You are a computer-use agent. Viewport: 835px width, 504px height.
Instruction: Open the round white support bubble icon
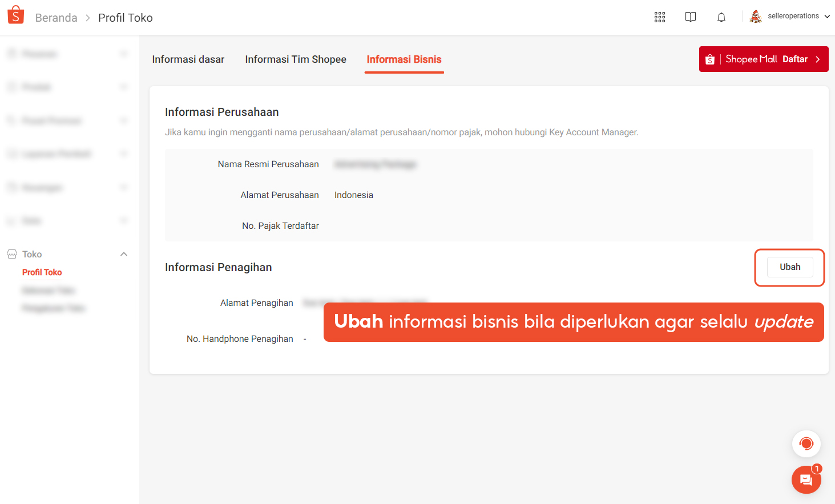click(x=806, y=443)
